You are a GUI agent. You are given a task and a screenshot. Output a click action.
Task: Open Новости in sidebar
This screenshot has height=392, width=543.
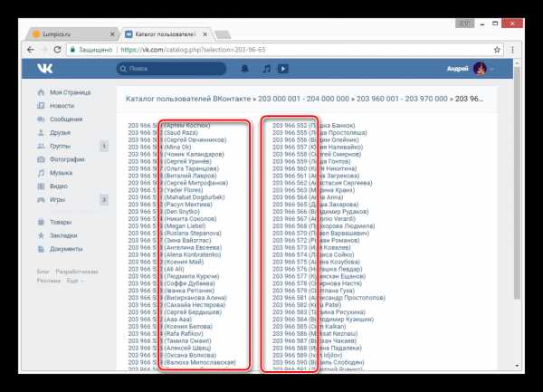click(62, 105)
